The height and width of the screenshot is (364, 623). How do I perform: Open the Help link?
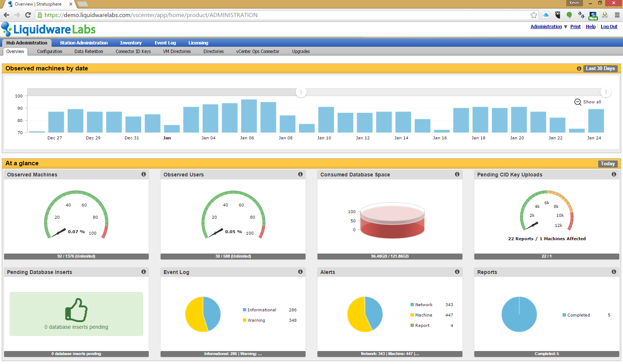coord(591,27)
